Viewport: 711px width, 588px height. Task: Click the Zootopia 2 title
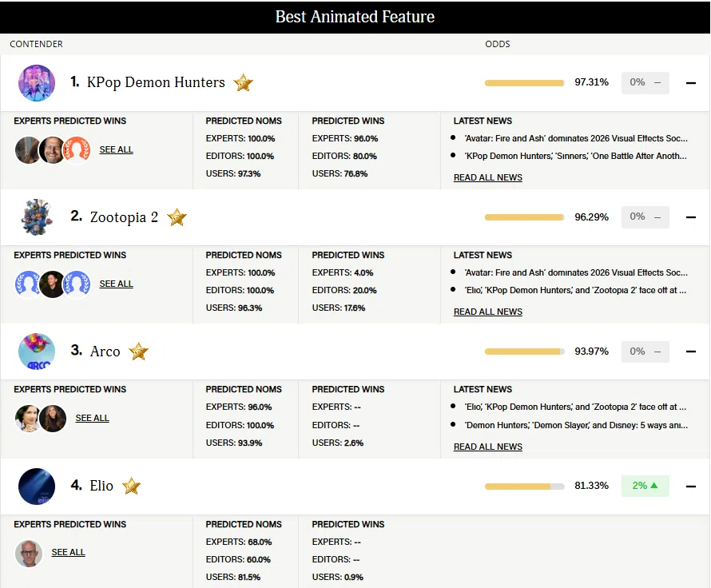pyautogui.click(x=124, y=217)
